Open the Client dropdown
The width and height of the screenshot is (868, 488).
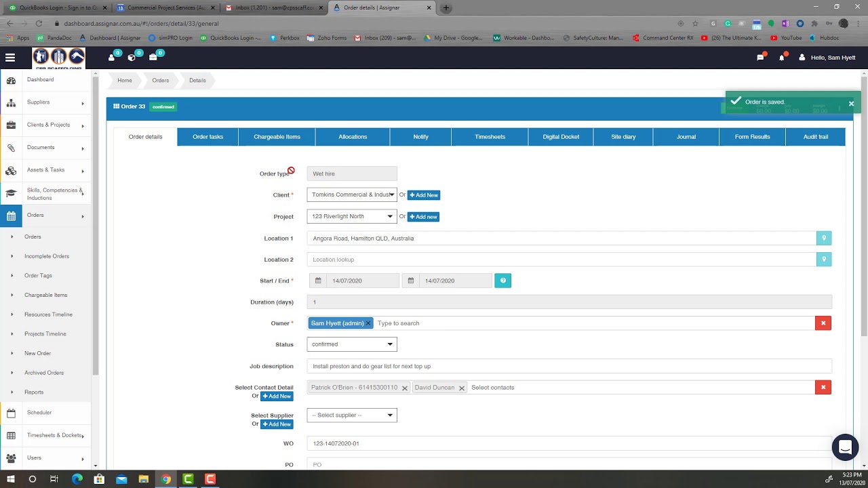(352, 195)
